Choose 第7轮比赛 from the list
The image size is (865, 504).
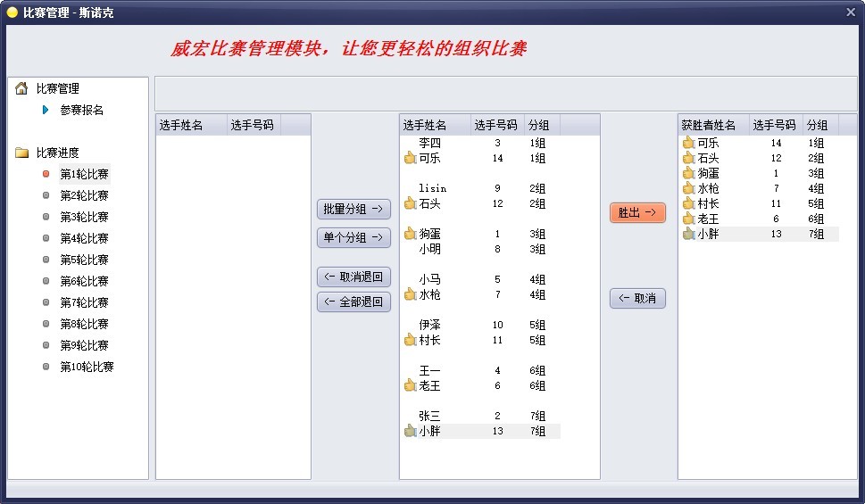coord(85,302)
